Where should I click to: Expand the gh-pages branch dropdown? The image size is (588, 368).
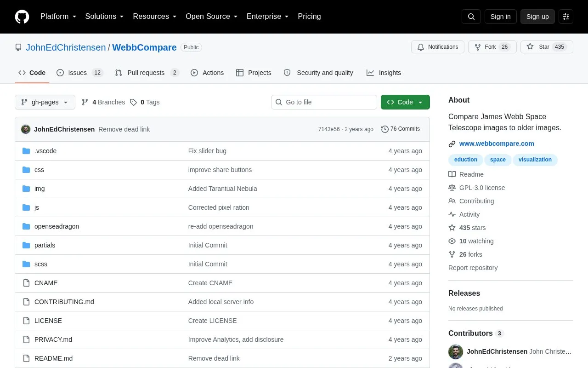pos(45,102)
